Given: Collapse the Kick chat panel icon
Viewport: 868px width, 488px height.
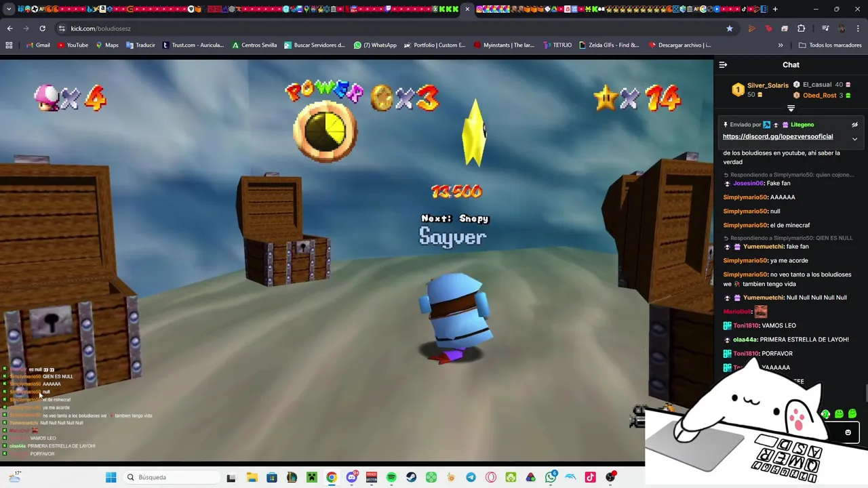Looking at the screenshot, I should click(x=723, y=65).
